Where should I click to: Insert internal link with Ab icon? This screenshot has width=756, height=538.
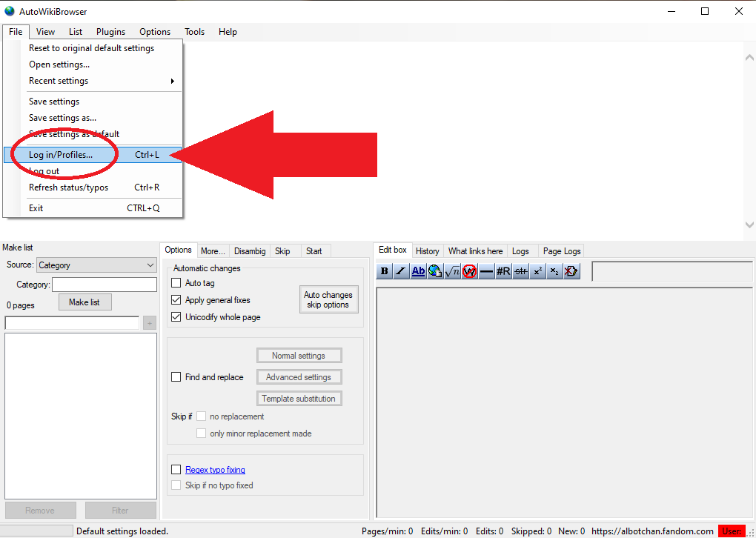pyautogui.click(x=418, y=271)
